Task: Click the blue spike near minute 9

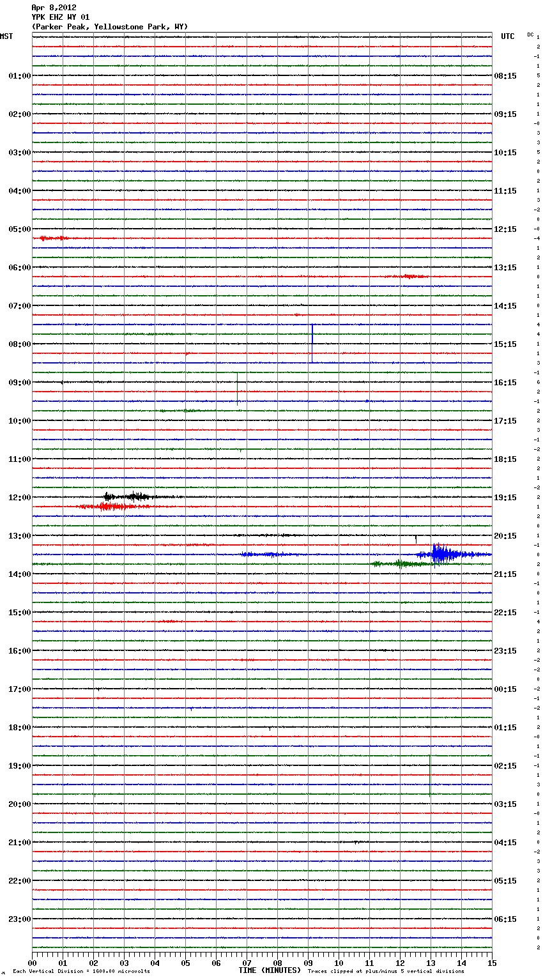Action: (312, 344)
